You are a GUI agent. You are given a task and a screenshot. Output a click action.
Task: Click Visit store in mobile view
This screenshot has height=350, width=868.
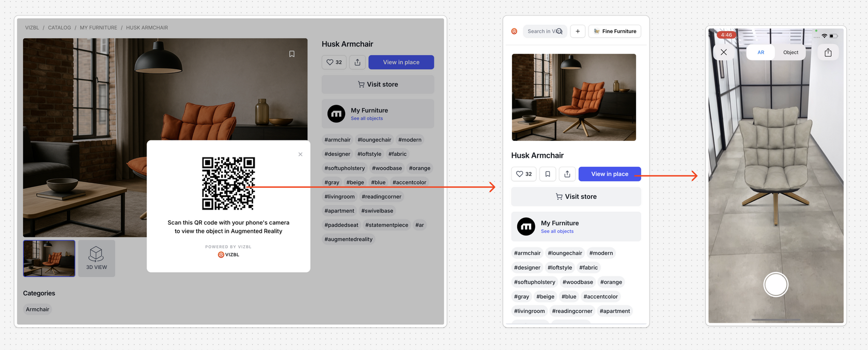[576, 197]
